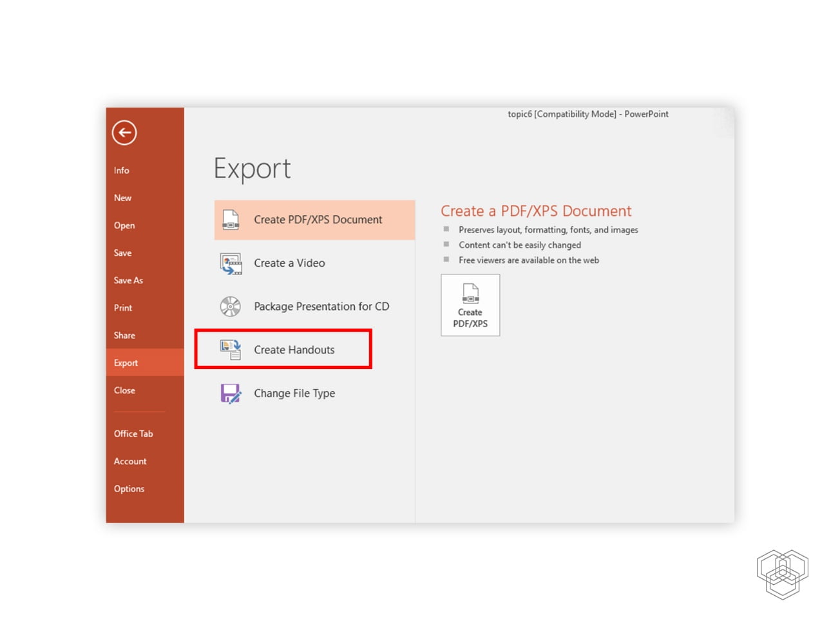This screenshot has width=840, height=630.
Task: Click the Create a Video filmstrip icon
Action: tap(231, 263)
